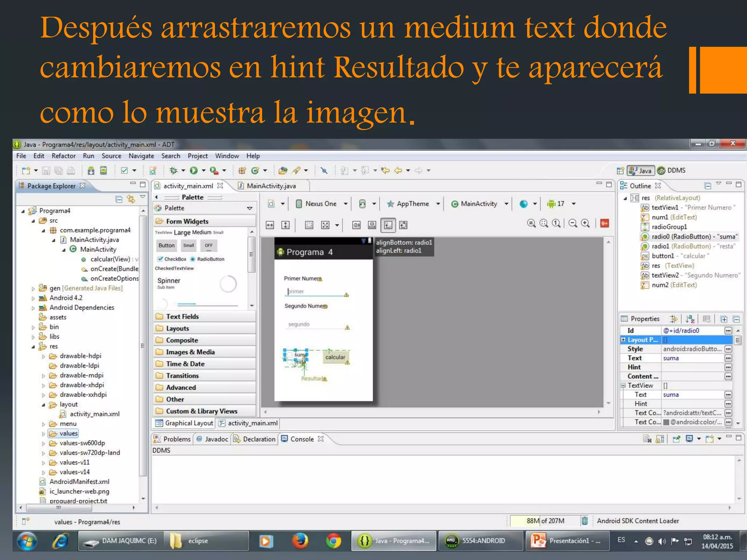Click Link with Editor in Package Explorer

tap(131, 199)
